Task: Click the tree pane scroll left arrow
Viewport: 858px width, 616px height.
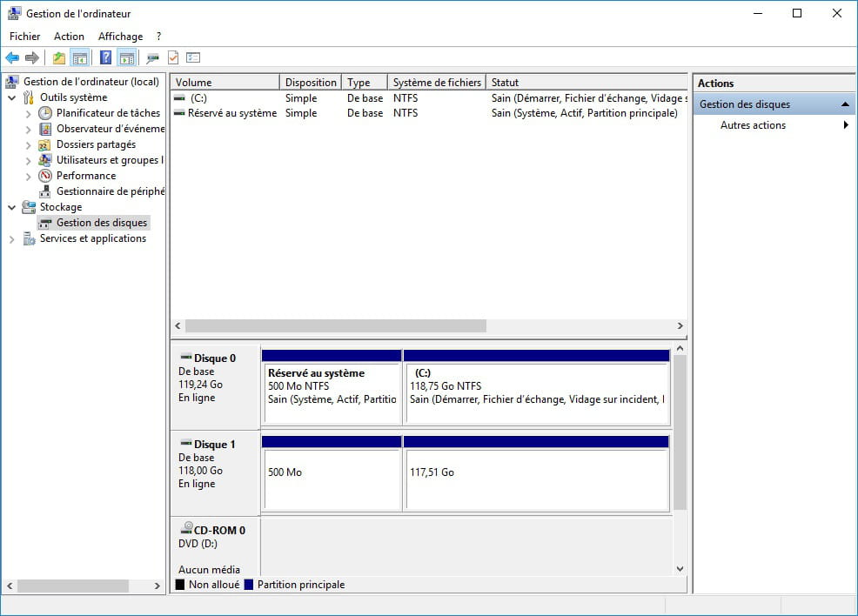Action: click(10, 586)
